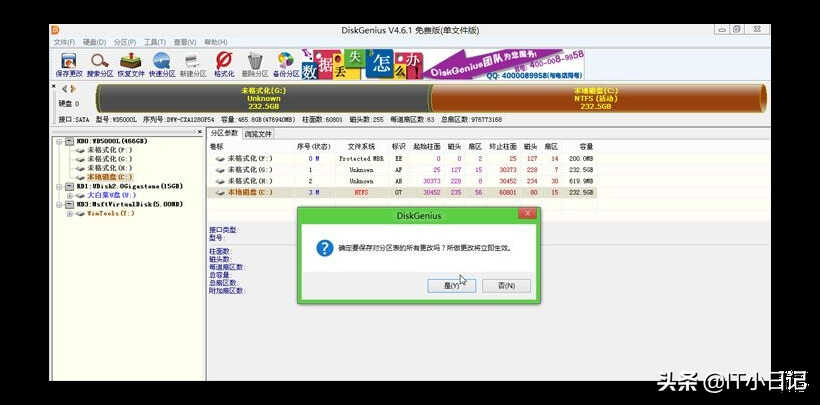Select 本地磁盘(C:) row in partition table

click(x=249, y=191)
